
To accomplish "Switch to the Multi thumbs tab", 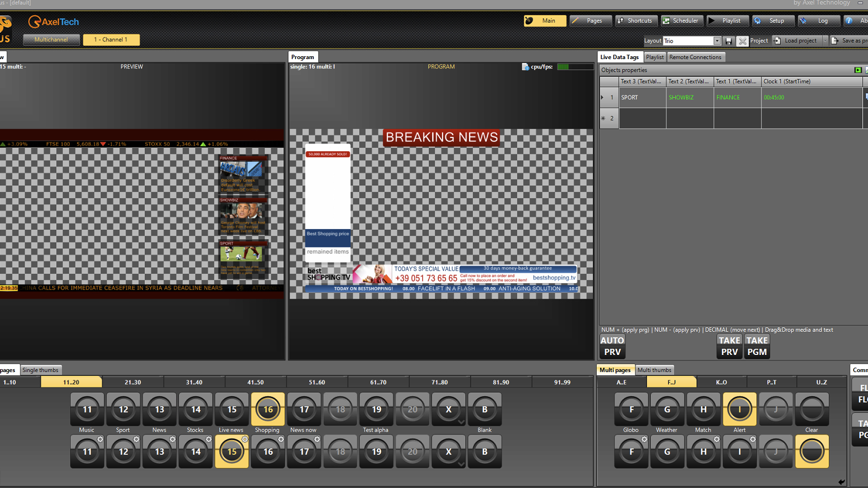I will [x=654, y=370].
